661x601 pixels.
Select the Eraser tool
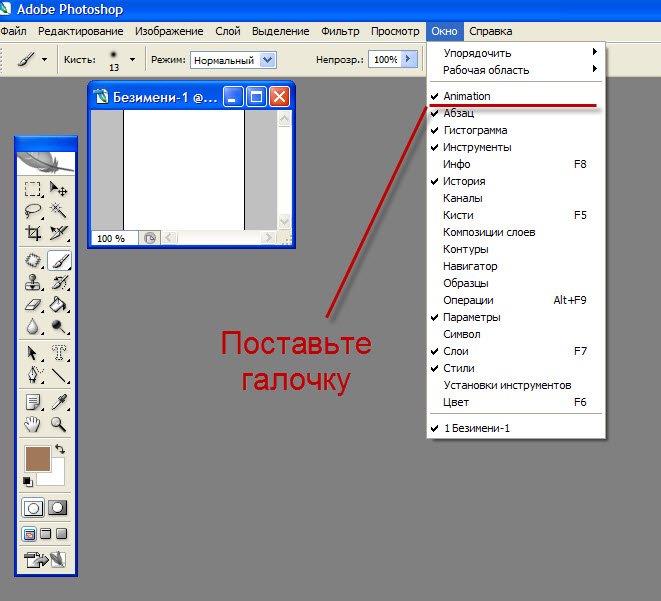[x=33, y=304]
